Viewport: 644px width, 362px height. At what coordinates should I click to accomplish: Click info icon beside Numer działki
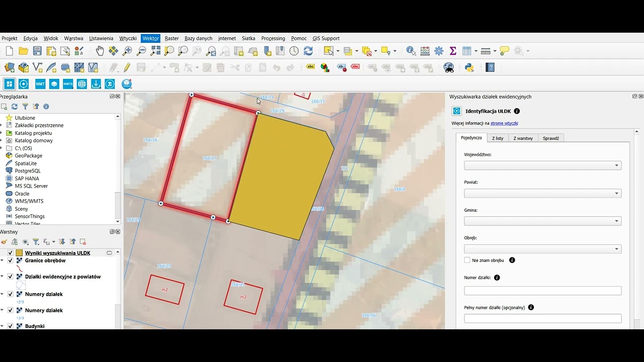(497, 278)
